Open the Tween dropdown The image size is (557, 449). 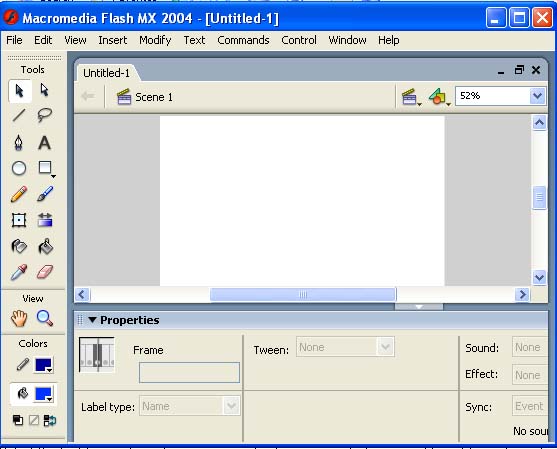[x=345, y=347]
